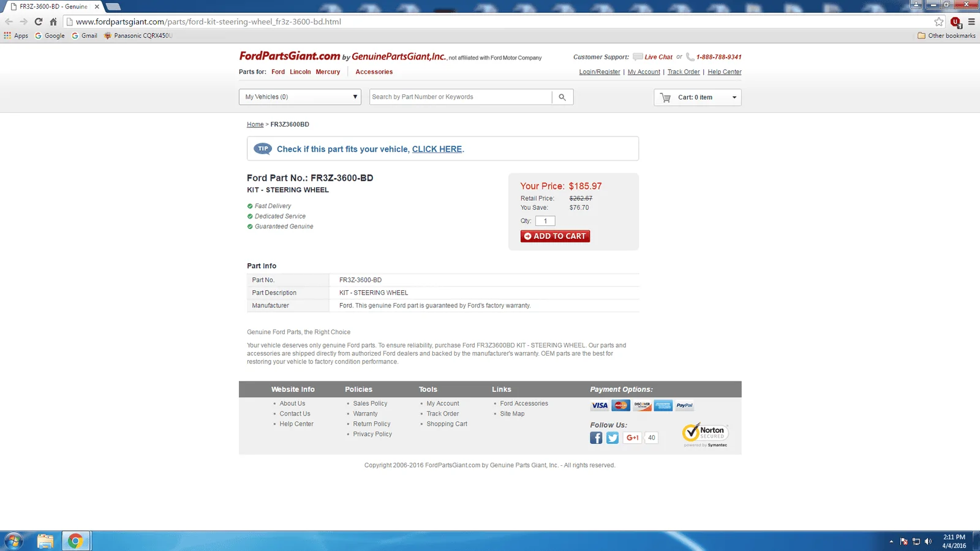The width and height of the screenshot is (980, 551).
Task: Click the Live Chat icon
Action: (638, 57)
